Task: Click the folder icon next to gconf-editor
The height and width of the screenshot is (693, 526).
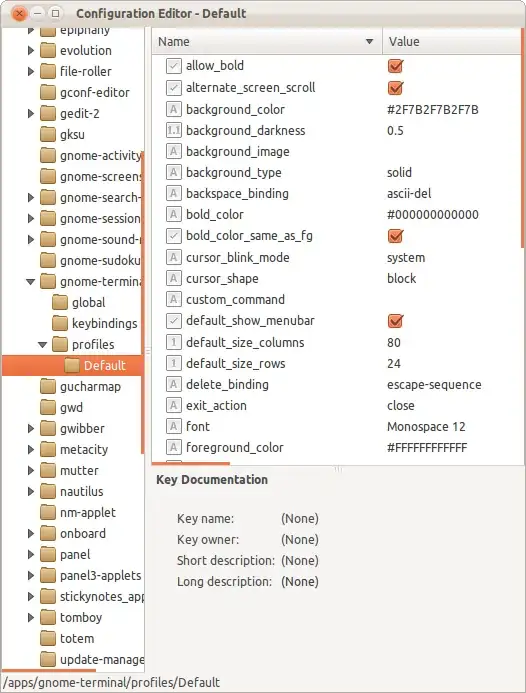Action: point(48,92)
